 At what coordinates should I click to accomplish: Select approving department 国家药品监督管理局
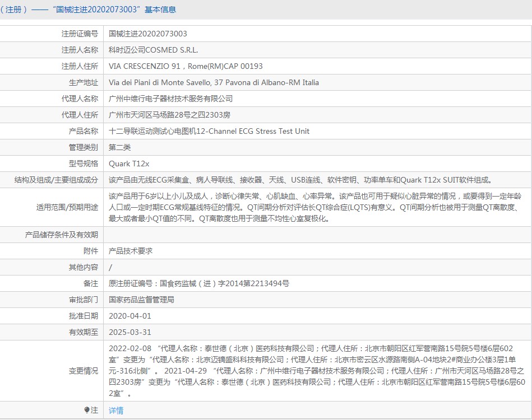click(141, 300)
